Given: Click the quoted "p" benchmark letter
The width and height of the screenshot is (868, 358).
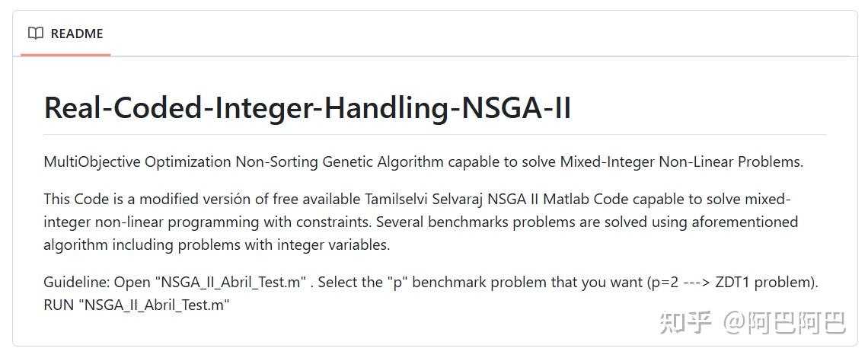Looking at the screenshot, I should click(x=395, y=282).
